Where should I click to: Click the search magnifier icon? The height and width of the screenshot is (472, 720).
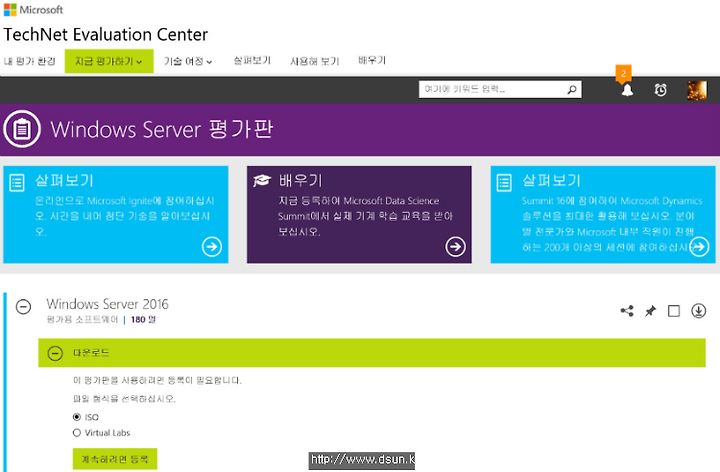(572, 90)
